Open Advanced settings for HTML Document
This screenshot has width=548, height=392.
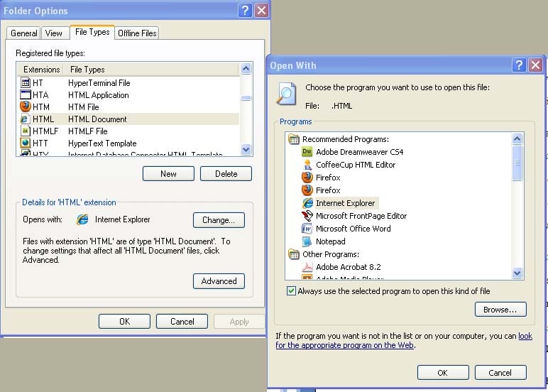coord(219,281)
